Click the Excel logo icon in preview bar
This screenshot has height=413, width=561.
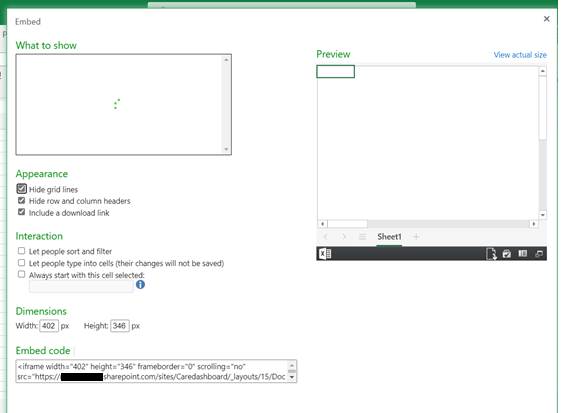pos(325,254)
